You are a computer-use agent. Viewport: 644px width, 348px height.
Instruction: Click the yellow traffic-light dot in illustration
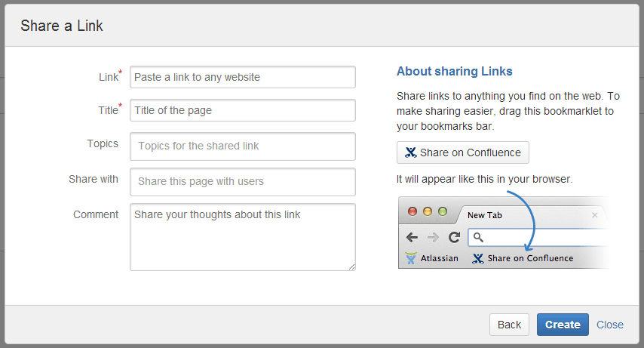click(x=428, y=211)
